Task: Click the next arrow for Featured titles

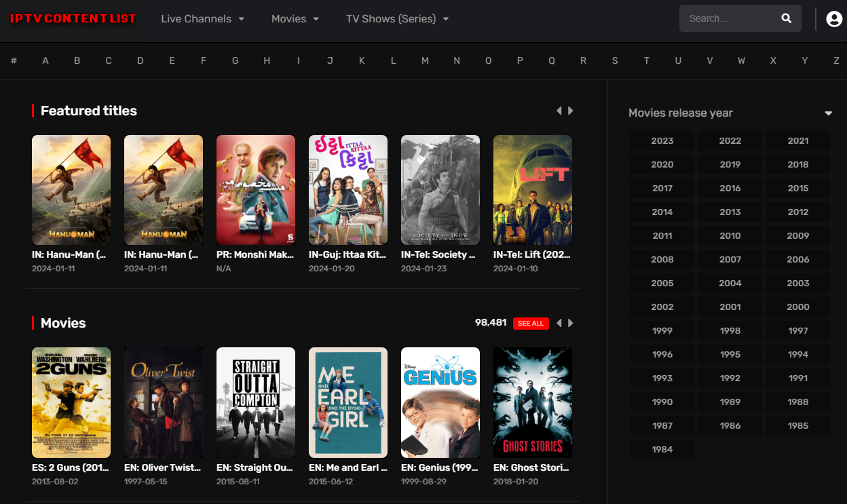Action: click(x=570, y=110)
